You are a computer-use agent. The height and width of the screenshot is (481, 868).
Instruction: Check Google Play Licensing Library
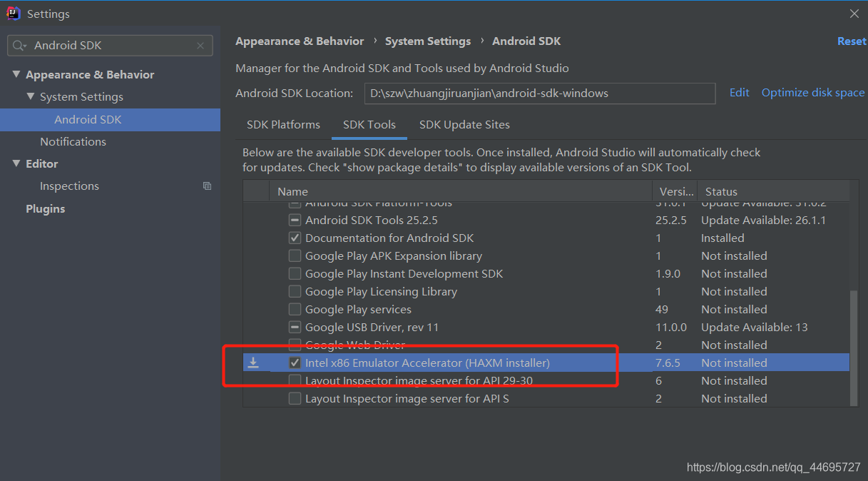[x=295, y=292]
